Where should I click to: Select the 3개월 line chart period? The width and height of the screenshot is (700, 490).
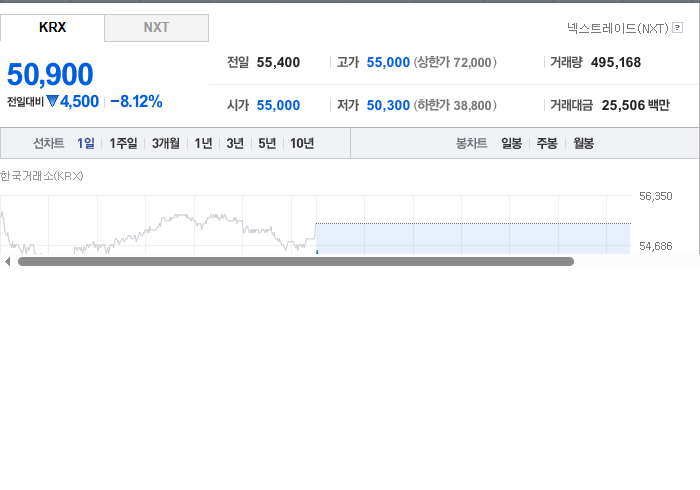click(x=166, y=143)
